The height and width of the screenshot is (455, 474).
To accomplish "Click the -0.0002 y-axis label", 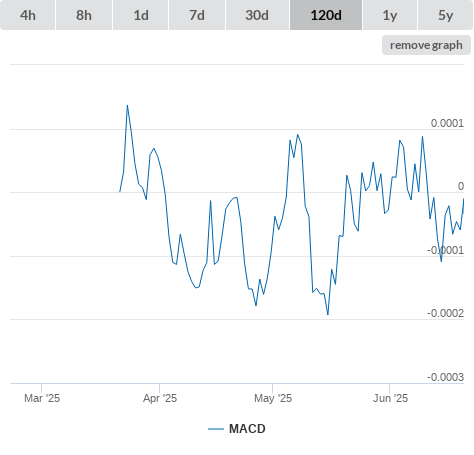I will [445, 313].
